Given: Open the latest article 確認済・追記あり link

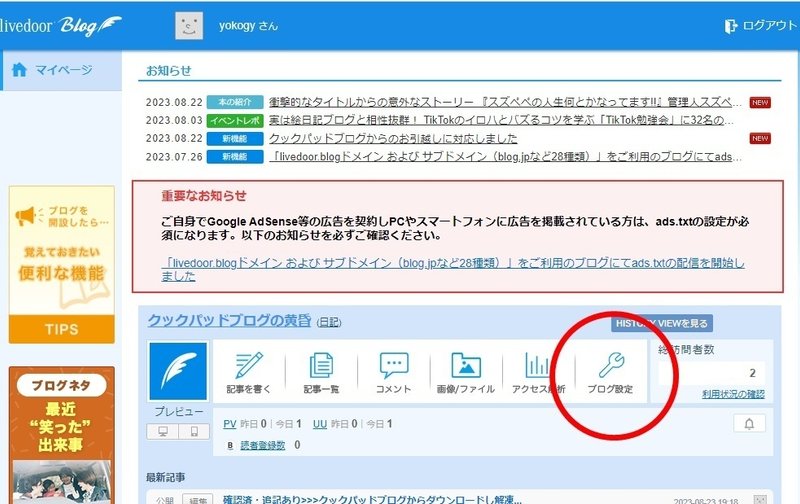Looking at the screenshot, I should 372,499.
